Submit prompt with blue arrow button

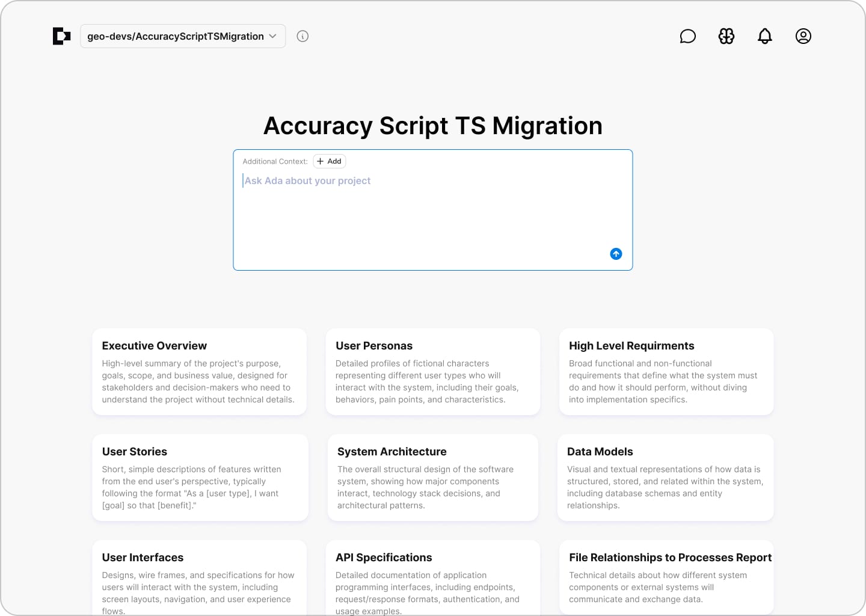point(616,254)
